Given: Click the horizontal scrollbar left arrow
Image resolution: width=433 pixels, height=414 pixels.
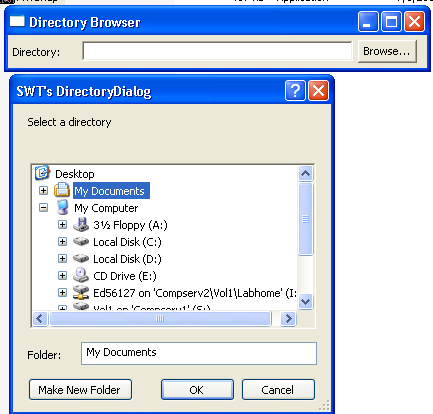Looking at the screenshot, I should click(40, 319).
